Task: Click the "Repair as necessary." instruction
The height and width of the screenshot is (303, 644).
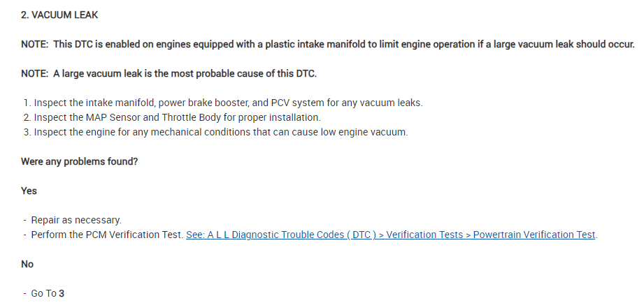Action: coord(76,220)
